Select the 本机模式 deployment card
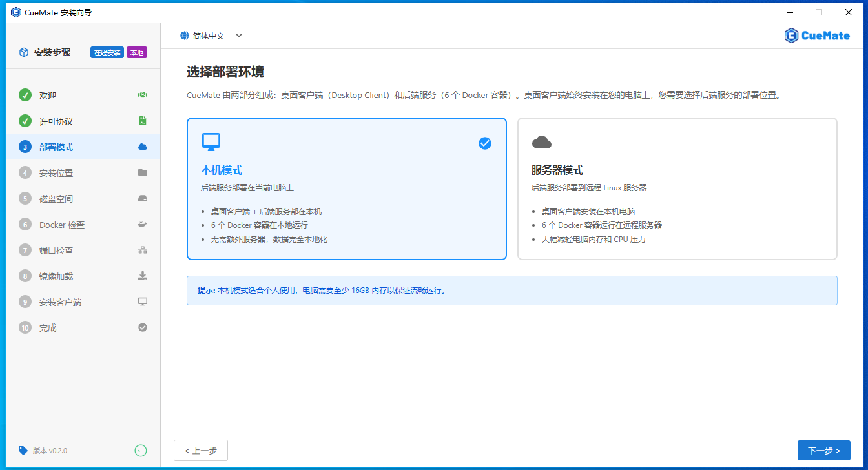Screen dimensions: 868x470 (346, 189)
